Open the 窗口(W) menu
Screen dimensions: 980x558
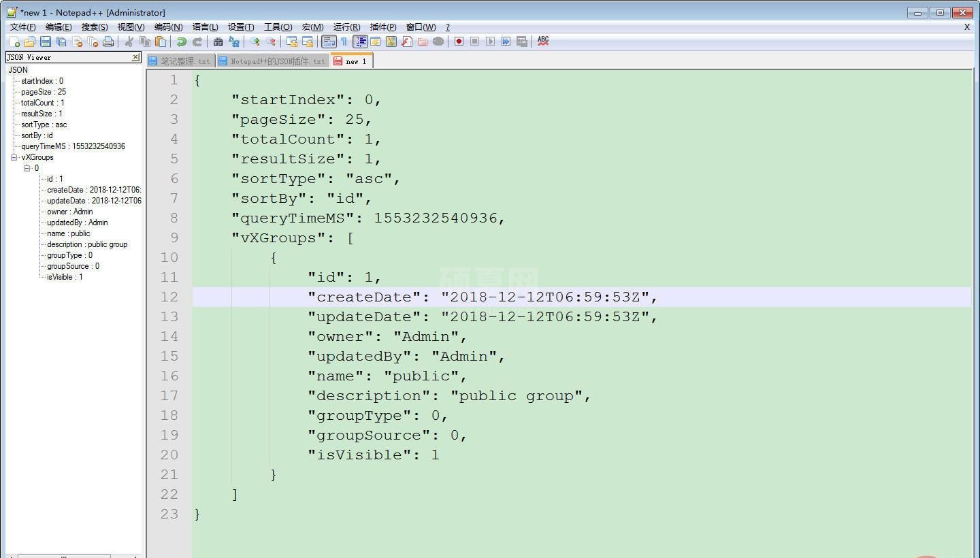pos(421,27)
